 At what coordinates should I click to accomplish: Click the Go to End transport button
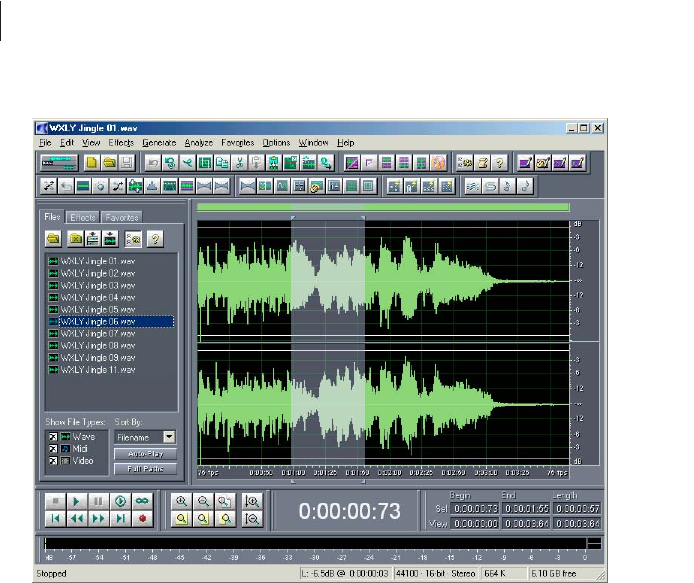tap(121, 519)
